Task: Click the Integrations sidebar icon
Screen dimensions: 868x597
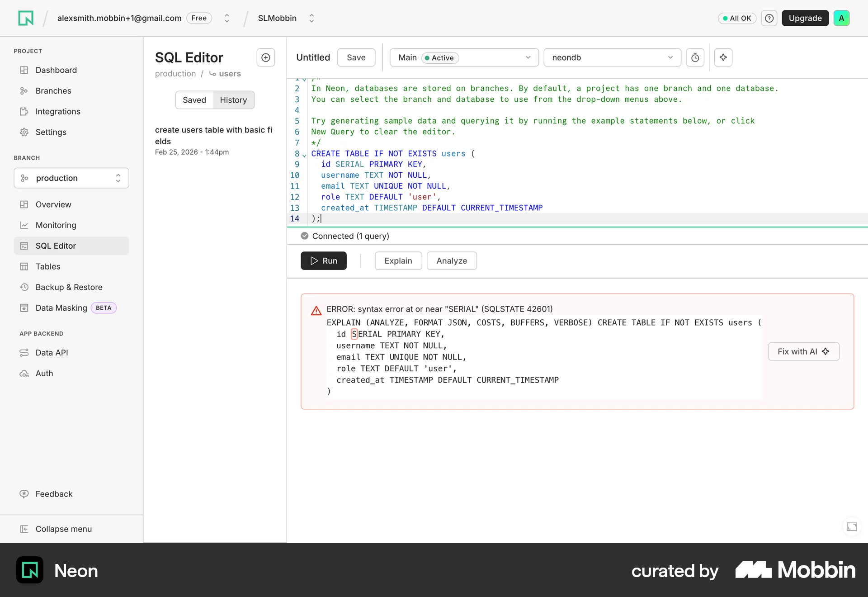Action: tap(24, 111)
